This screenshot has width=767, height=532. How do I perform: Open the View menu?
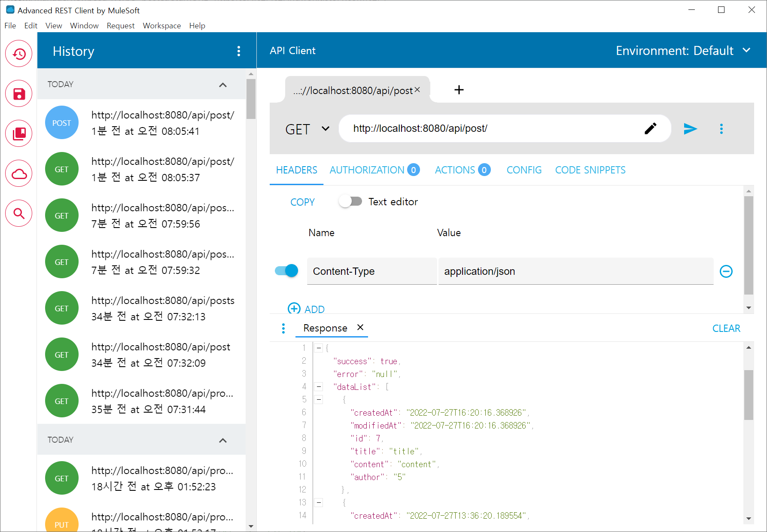click(x=54, y=26)
